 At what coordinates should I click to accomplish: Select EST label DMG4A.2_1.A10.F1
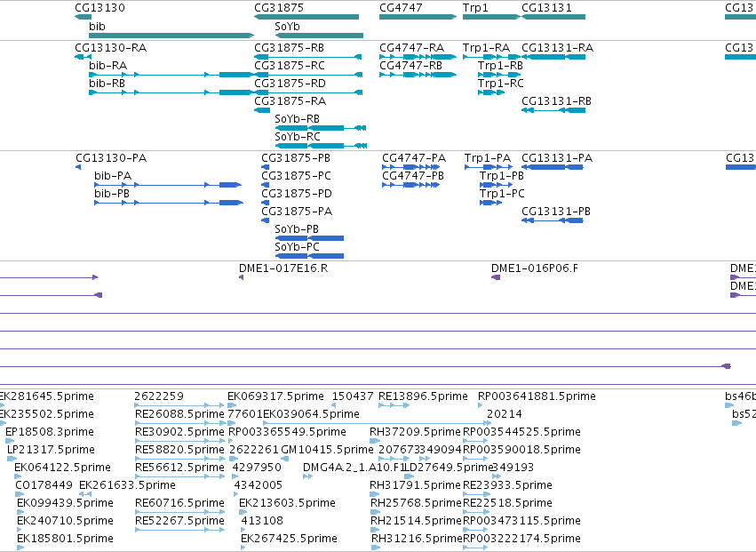(354, 468)
